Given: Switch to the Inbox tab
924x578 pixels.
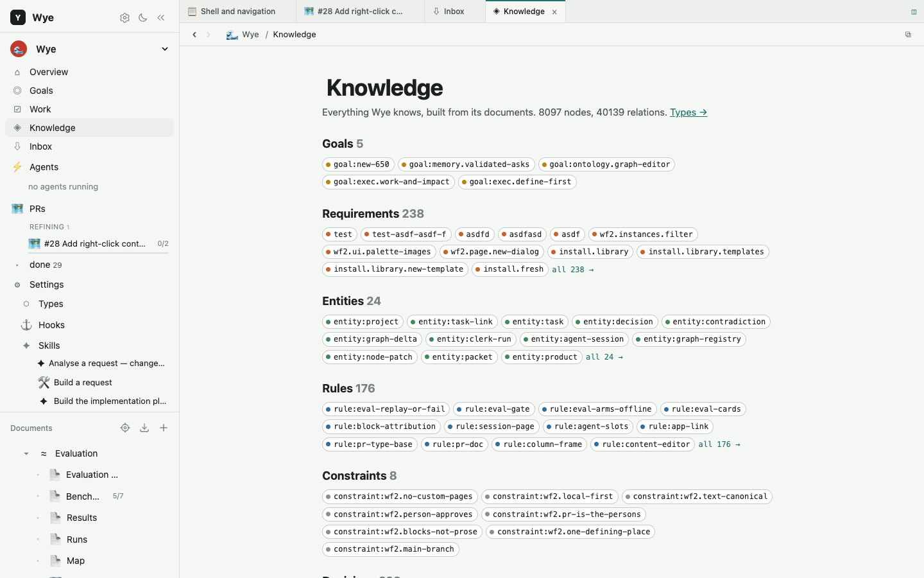Looking at the screenshot, I should 454,12.
